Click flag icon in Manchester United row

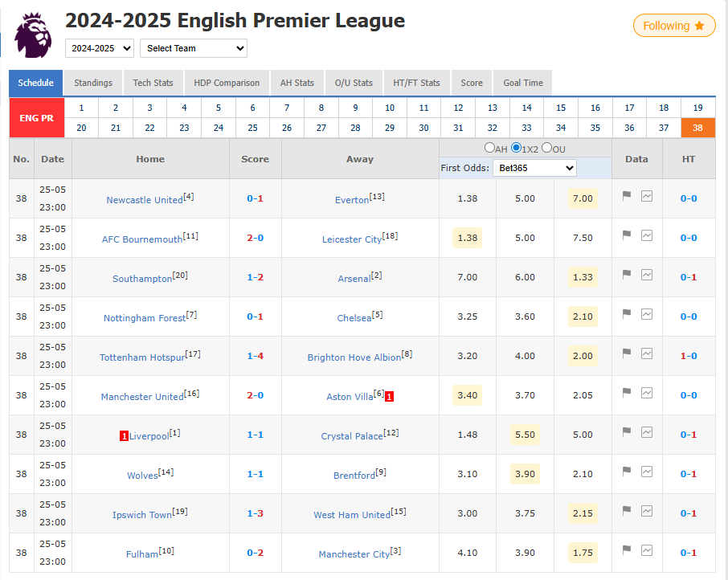[x=627, y=393]
